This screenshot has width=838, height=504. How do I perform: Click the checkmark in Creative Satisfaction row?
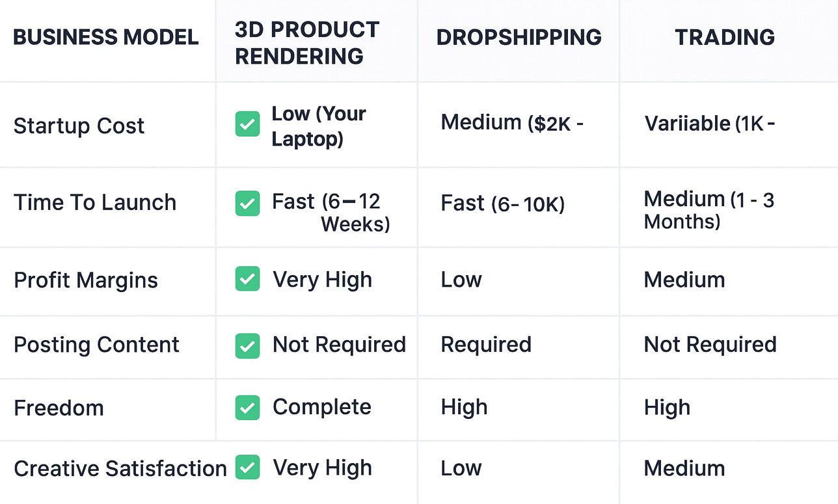[247, 467]
